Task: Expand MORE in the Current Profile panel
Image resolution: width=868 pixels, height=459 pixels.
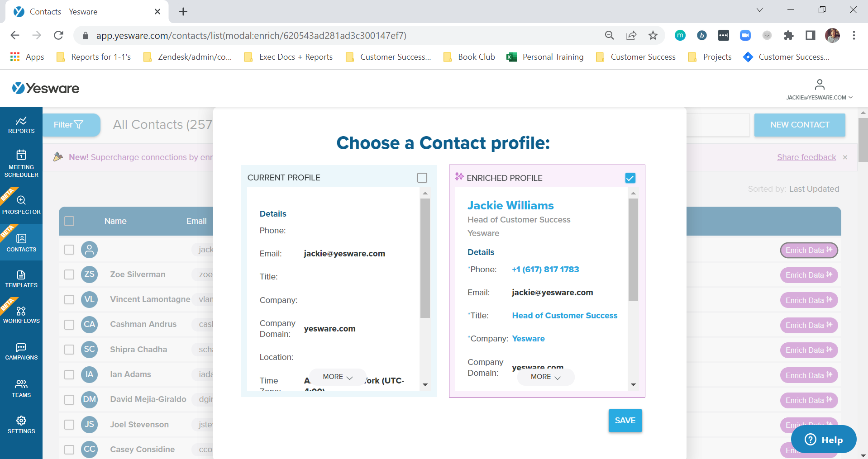Action: click(338, 377)
